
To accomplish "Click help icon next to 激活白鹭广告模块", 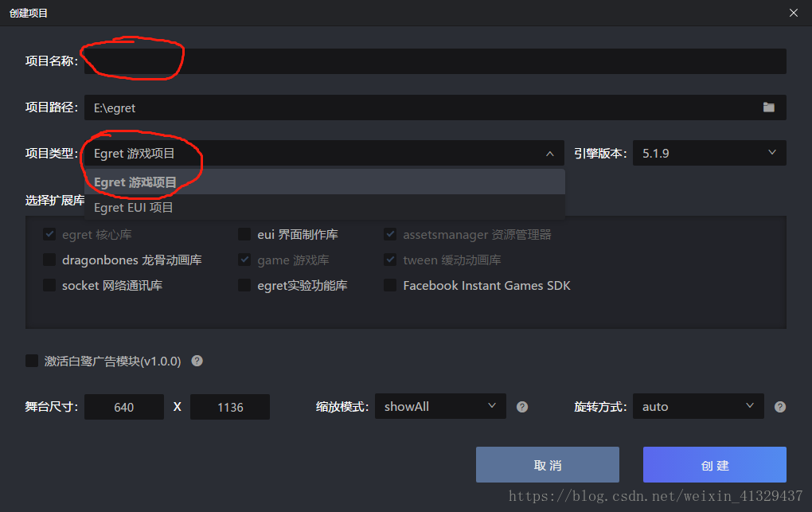I will 197,361.
